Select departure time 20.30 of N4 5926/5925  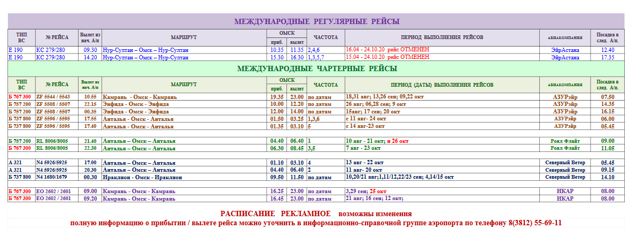(x=90, y=170)
